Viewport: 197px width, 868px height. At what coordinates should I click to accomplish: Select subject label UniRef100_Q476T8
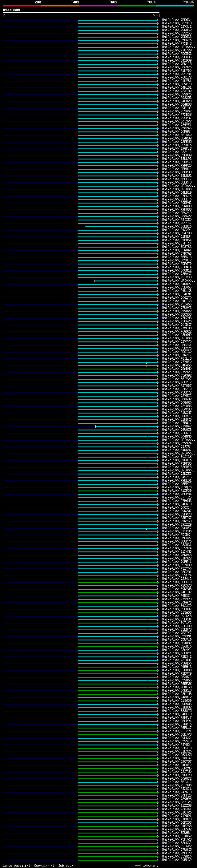176,792
